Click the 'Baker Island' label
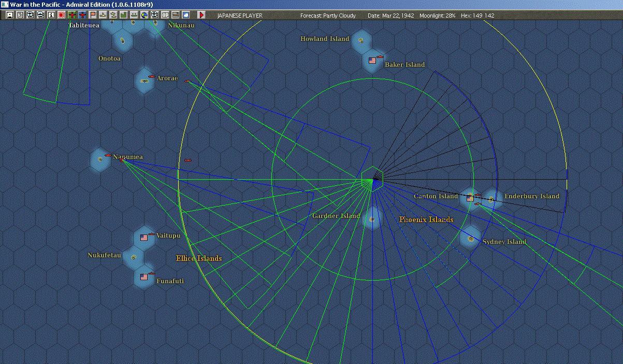This screenshot has width=623, height=364. (404, 65)
